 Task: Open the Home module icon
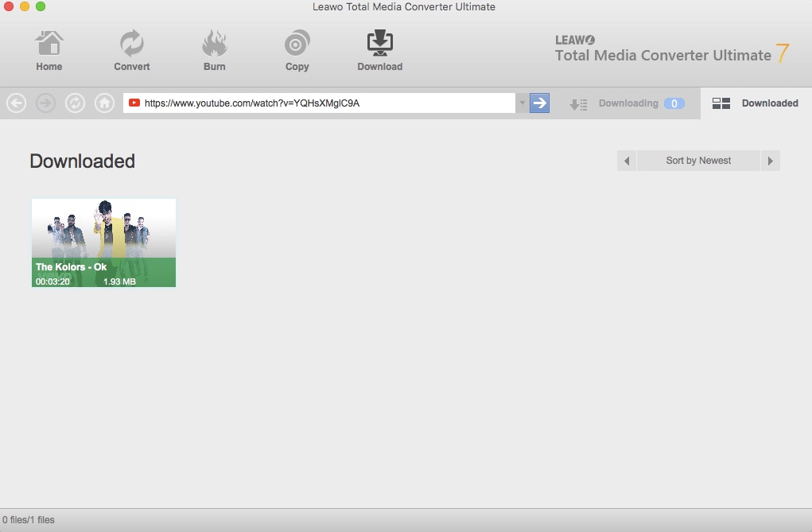pyautogui.click(x=49, y=50)
